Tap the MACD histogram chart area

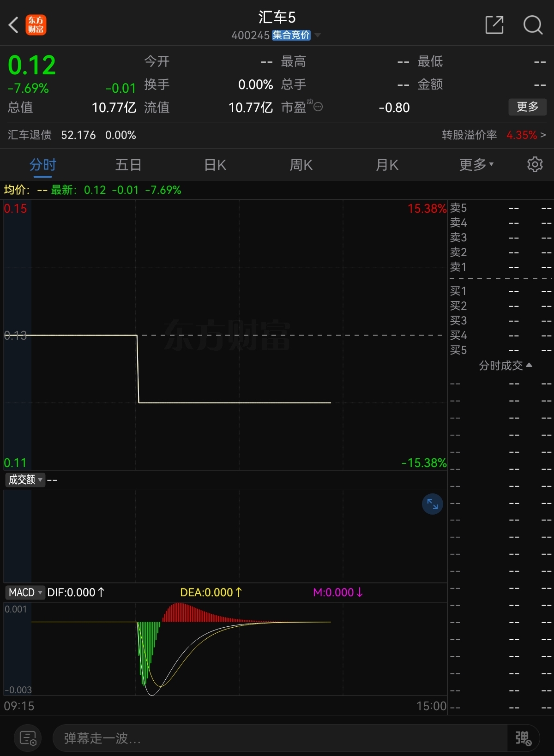[x=225, y=649]
